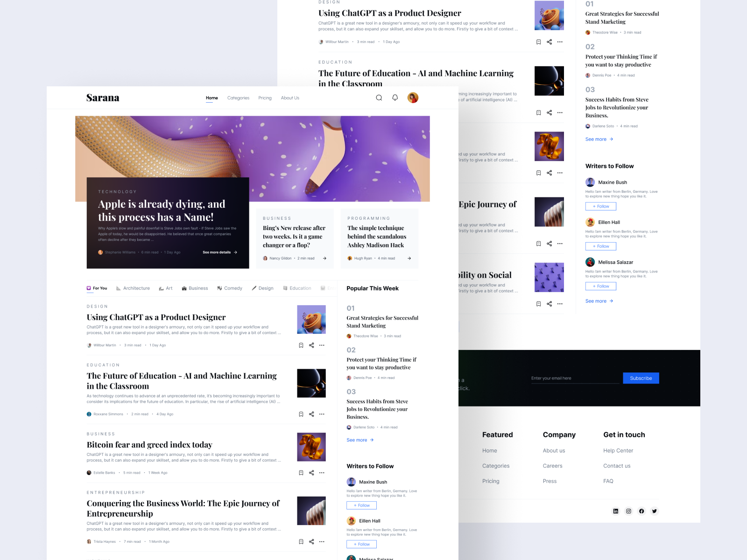Follow the writer Melissa Salazar

coord(601,286)
